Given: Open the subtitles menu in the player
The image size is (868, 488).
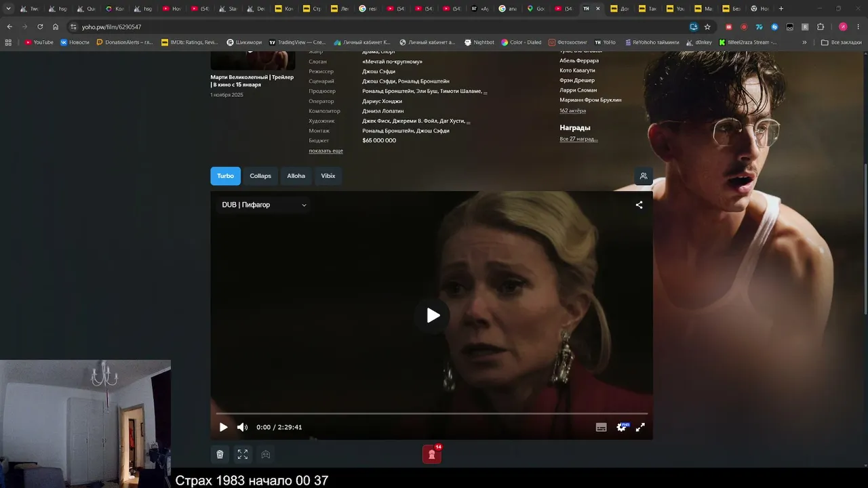Looking at the screenshot, I should coord(601,427).
